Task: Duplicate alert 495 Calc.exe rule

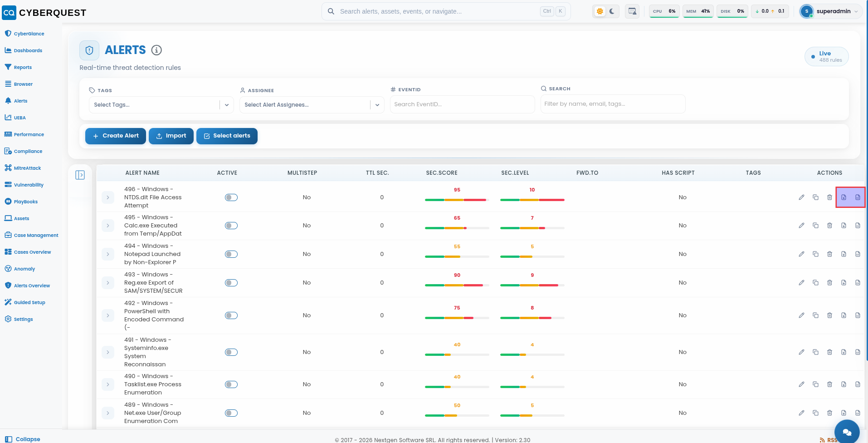Action: 816,226
